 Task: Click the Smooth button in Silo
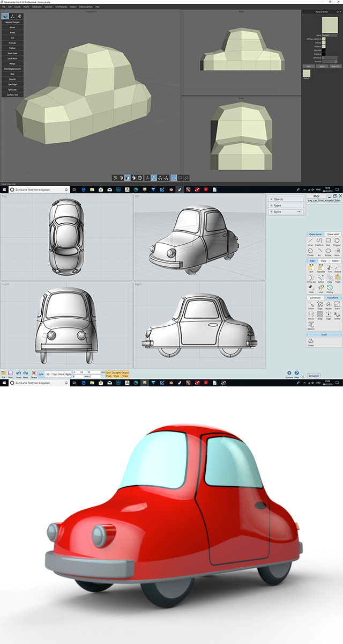tap(12, 79)
